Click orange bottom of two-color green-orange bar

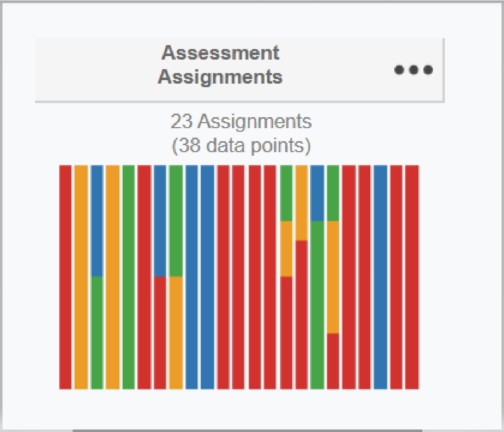(175, 332)
